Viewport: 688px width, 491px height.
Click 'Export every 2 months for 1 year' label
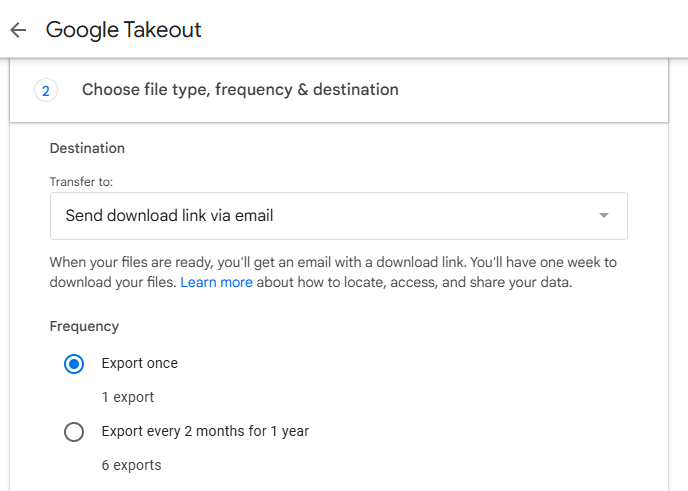pos(205,432)
